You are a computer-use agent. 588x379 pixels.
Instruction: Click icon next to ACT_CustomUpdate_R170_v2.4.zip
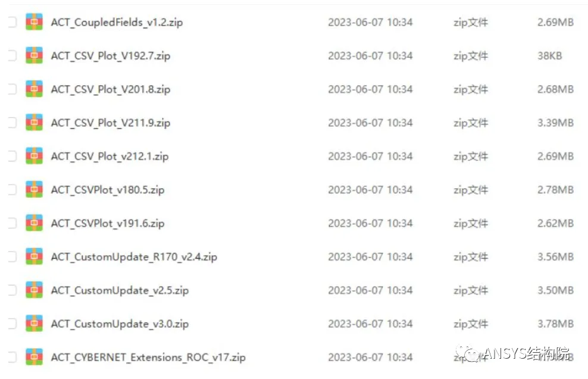[x=34, y=257]
